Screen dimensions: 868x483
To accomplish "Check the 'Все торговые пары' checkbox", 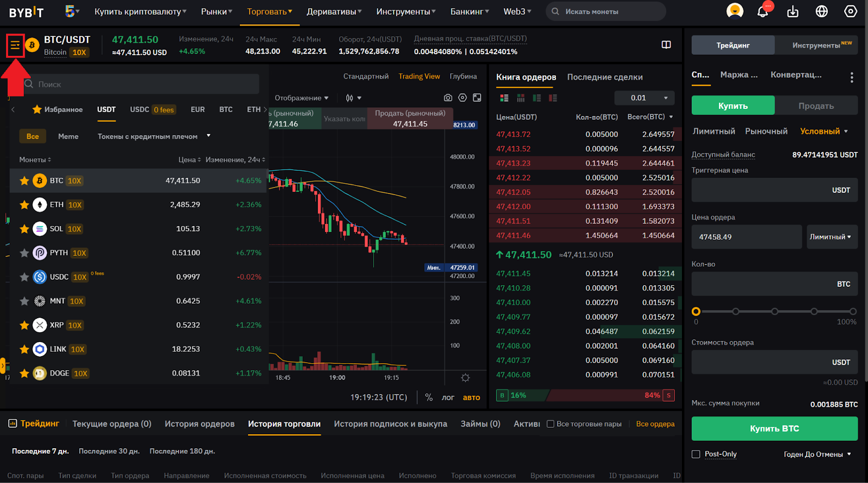I will [550, 424].
